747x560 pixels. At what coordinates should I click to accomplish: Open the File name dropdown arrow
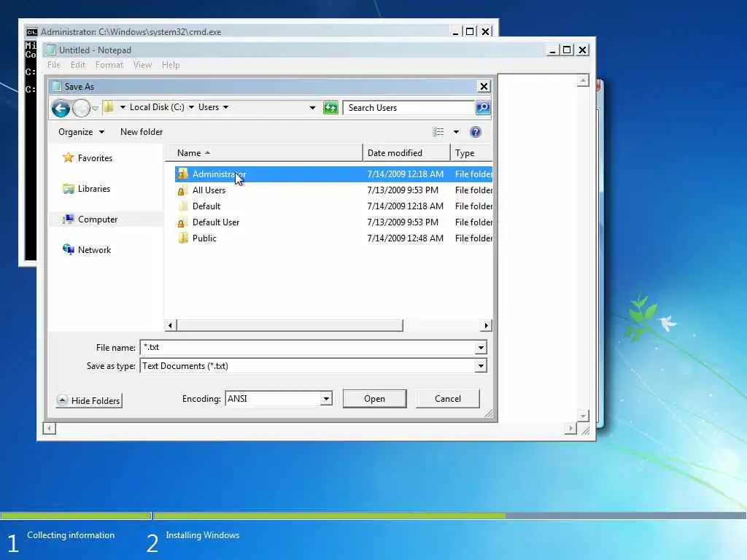coord(481,348)
